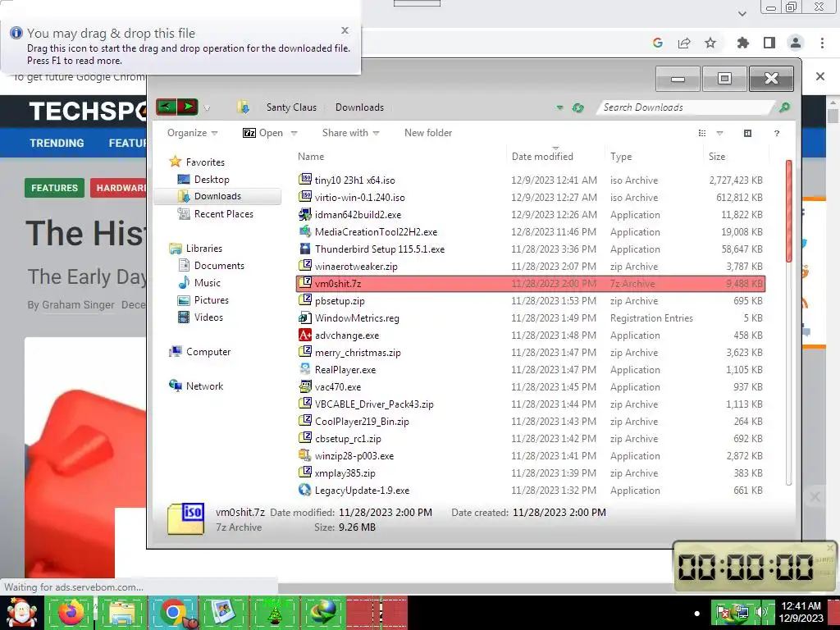The height and width of the screenshot is (630, 840).
Task: Click the green FEATURES tag on TechSpot
Action: click(x=55, y=188)
